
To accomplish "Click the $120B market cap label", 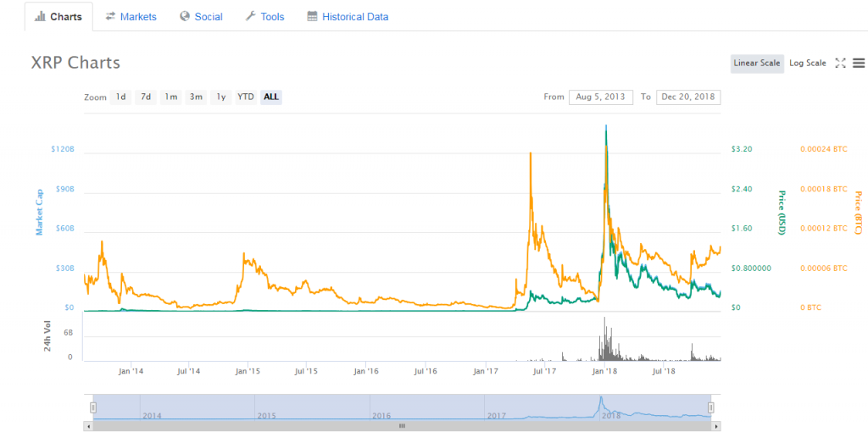I will click(x=64, y=149).
